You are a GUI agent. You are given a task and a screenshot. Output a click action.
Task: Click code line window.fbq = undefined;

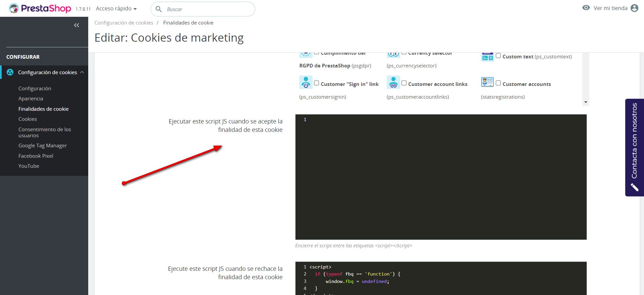[357, 281]
